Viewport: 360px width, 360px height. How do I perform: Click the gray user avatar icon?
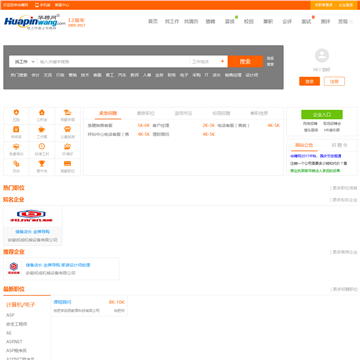(322, 56)
